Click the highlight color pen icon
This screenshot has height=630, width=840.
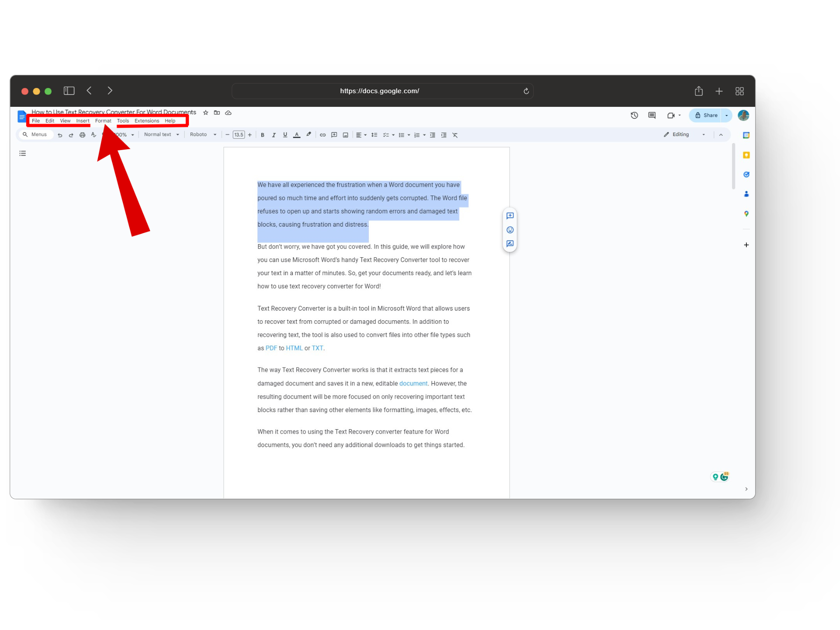click(x=308, y=134)
